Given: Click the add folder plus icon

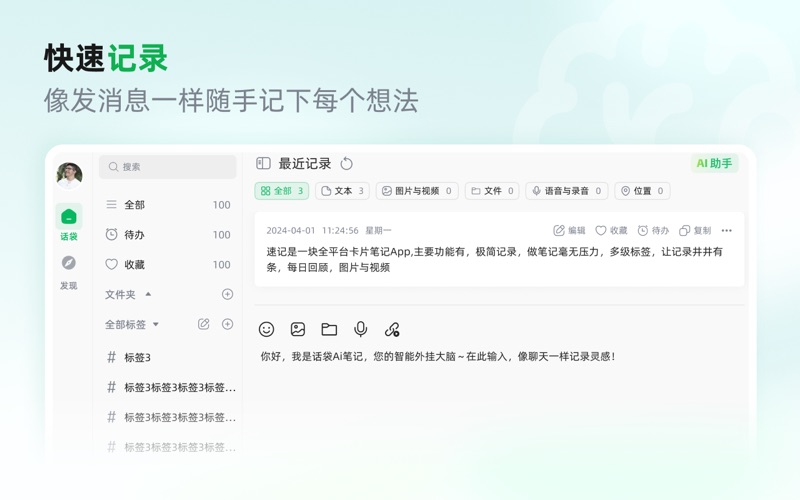Looking at the screenshot, I should [227, 294].
